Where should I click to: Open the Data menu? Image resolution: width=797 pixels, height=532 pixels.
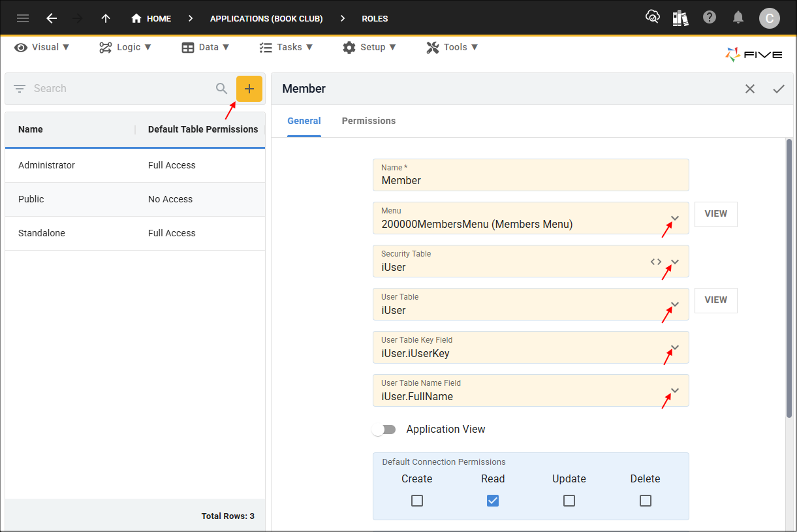[x=206, y=47]
